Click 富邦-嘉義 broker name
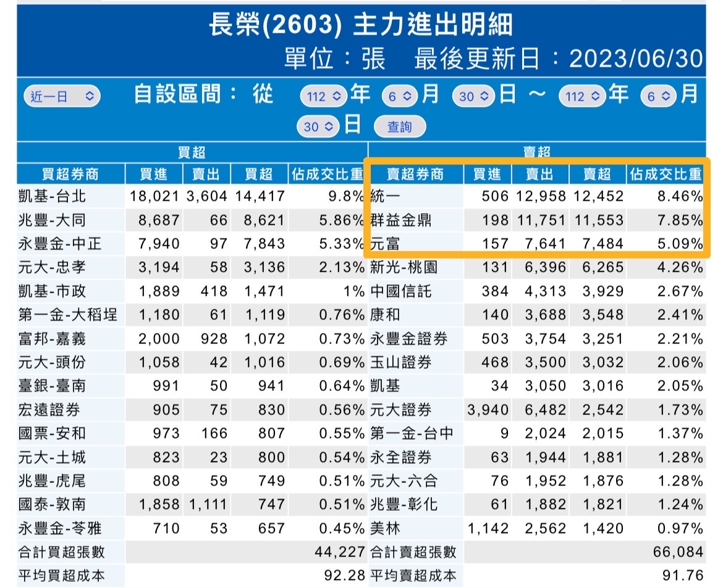The width and height of the screenshot is (723, 588). 52,338
